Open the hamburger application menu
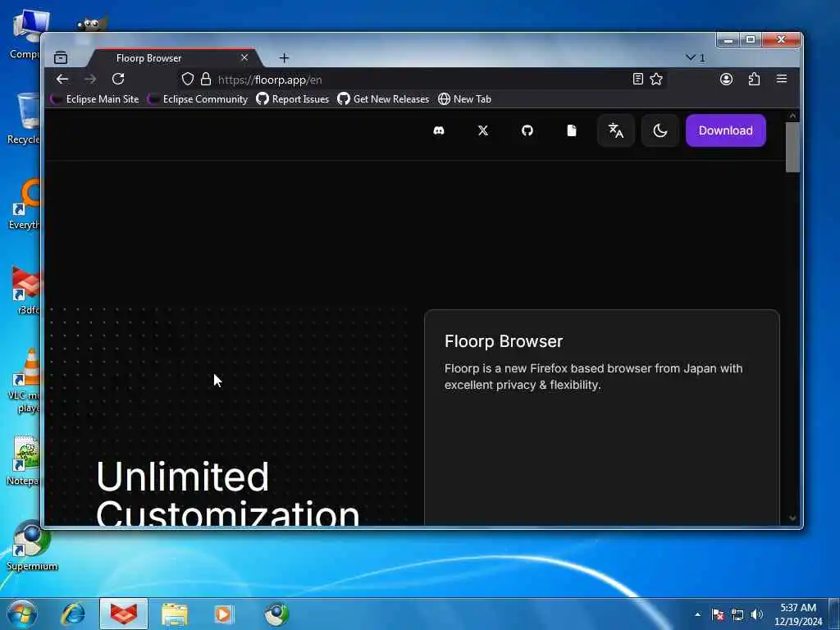 tap(782, 79)
